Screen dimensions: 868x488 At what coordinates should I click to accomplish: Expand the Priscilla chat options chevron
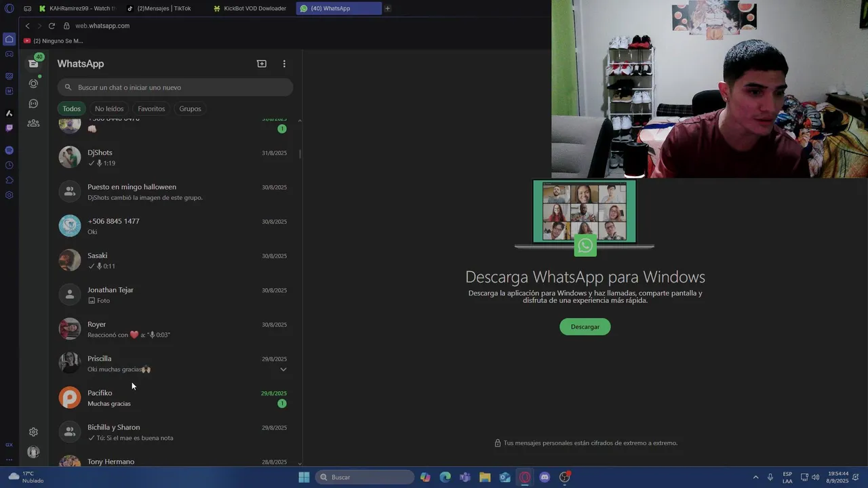pyautogui.click(x=283, y=369)
